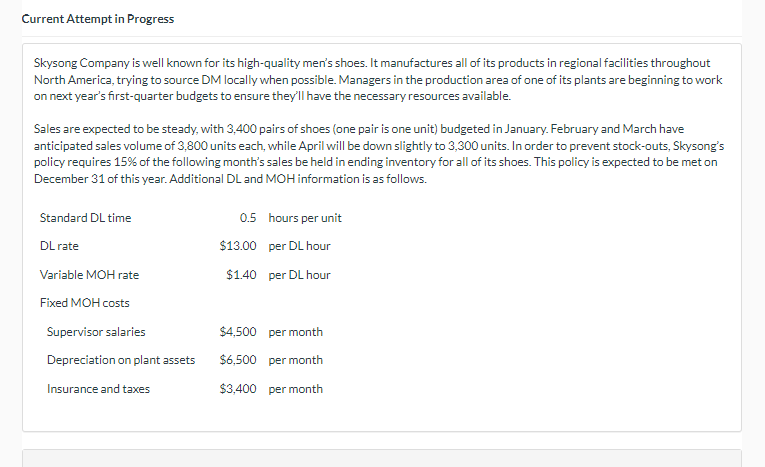Click the Skysong Company introductory paragraph
765x467 pixels.
coord(378,80)
